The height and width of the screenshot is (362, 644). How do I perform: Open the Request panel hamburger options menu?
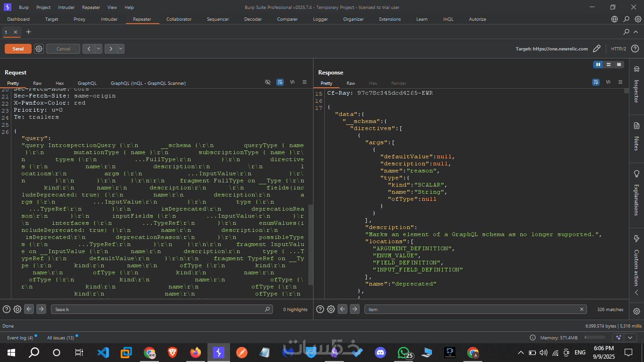click(305, 82)
